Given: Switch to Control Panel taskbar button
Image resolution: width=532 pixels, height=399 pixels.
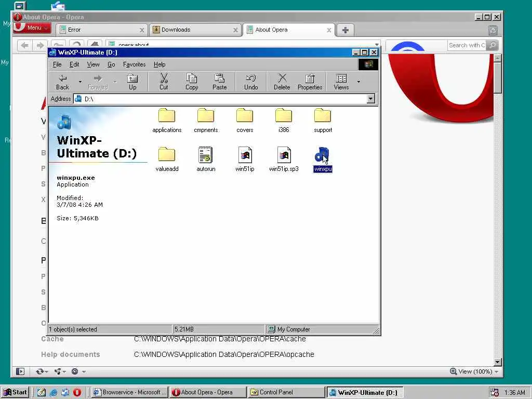Looking at the screenshot, I should click(x=286, y=392).
